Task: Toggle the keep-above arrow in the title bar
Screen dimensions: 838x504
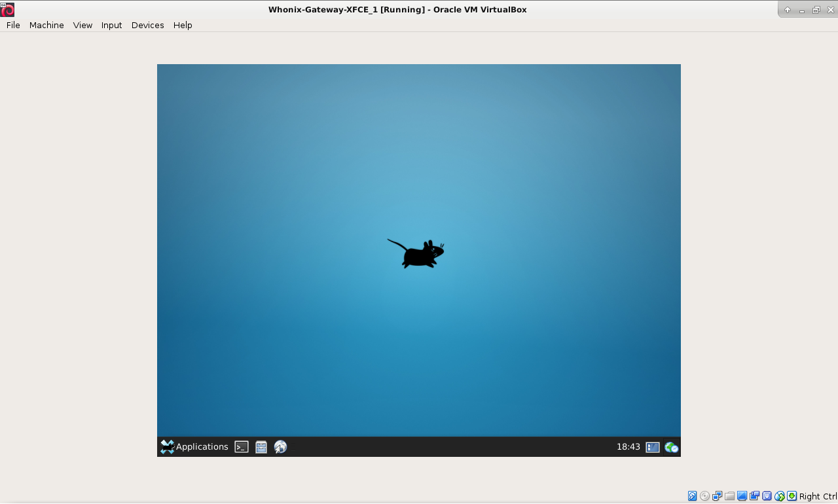Action: click(x=787, y=10)
